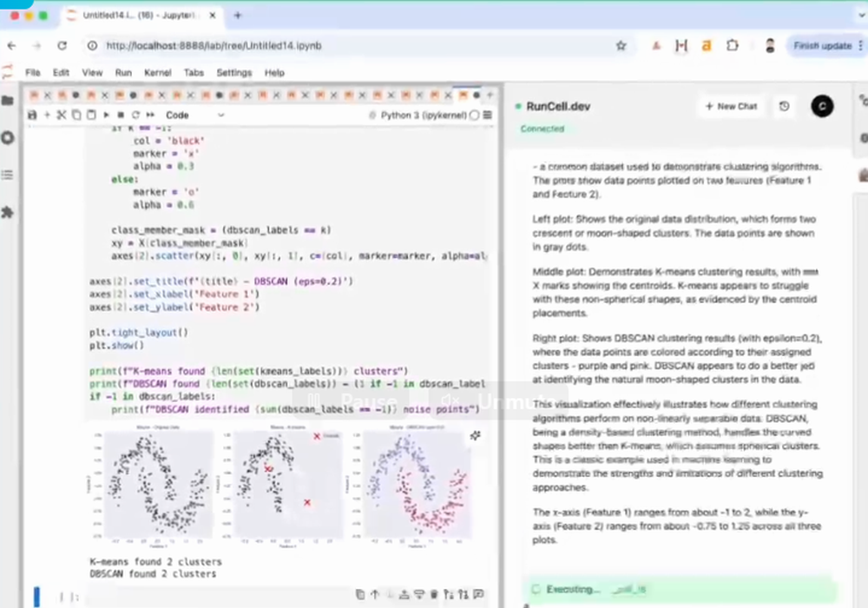Image resolution: width=868 pixels, height=608 pixels.
Task: Open the Code cell type dropdown
Action: click(194, 116)
